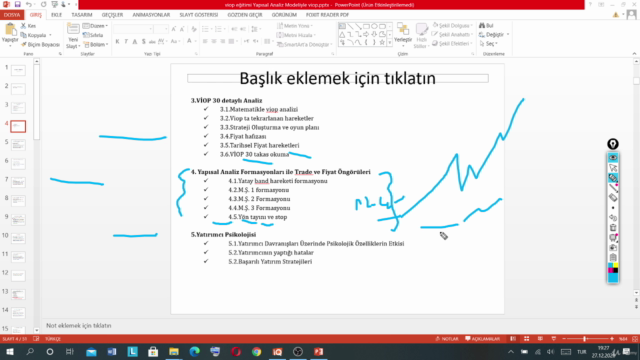Screen dimensions: 640x360
Task: Select the highlighter pen tool in pen toolbar
Action: (613, 178)
